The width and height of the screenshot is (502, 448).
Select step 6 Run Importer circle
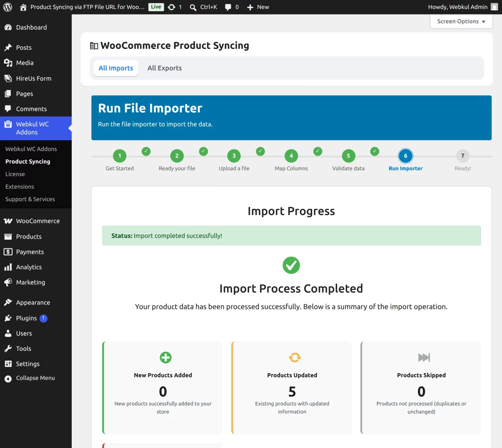(x=405, y=156)
